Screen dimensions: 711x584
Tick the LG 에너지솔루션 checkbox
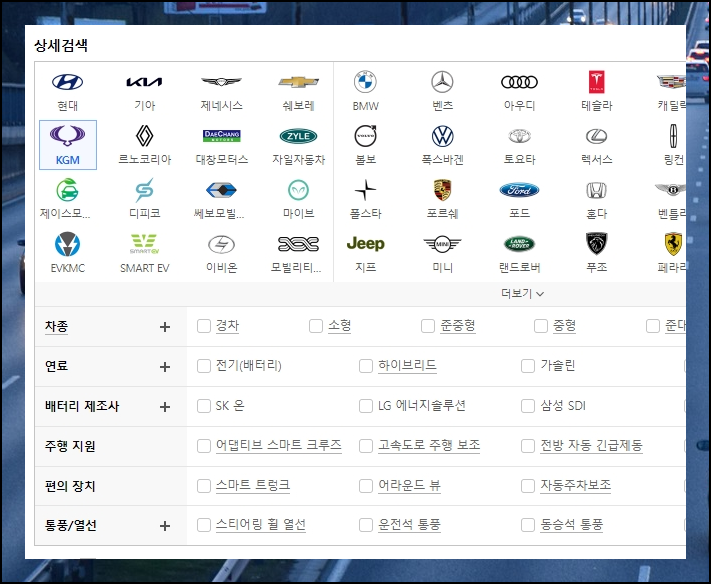(x=365, y=406)
